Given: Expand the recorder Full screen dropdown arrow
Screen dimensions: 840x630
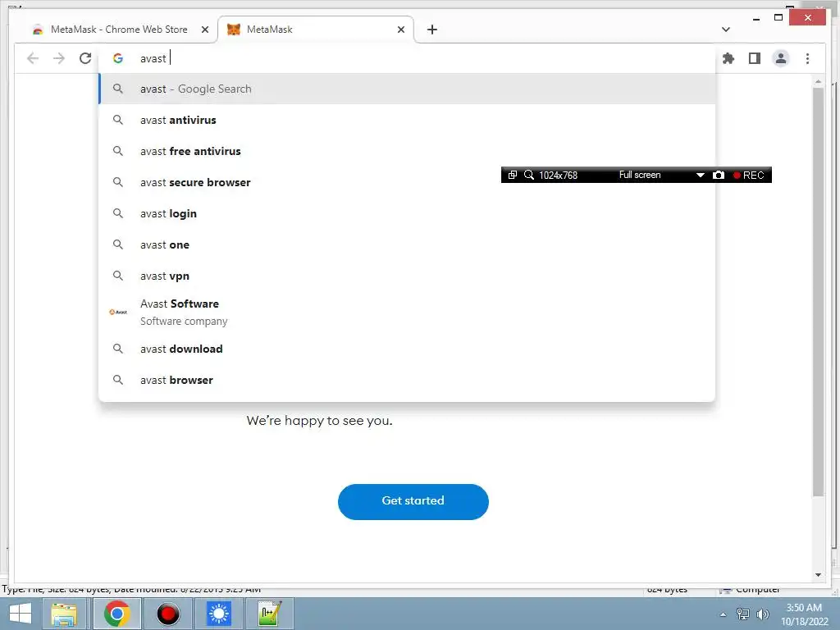Looking at the screenshot, I should [x=700, y=176].
